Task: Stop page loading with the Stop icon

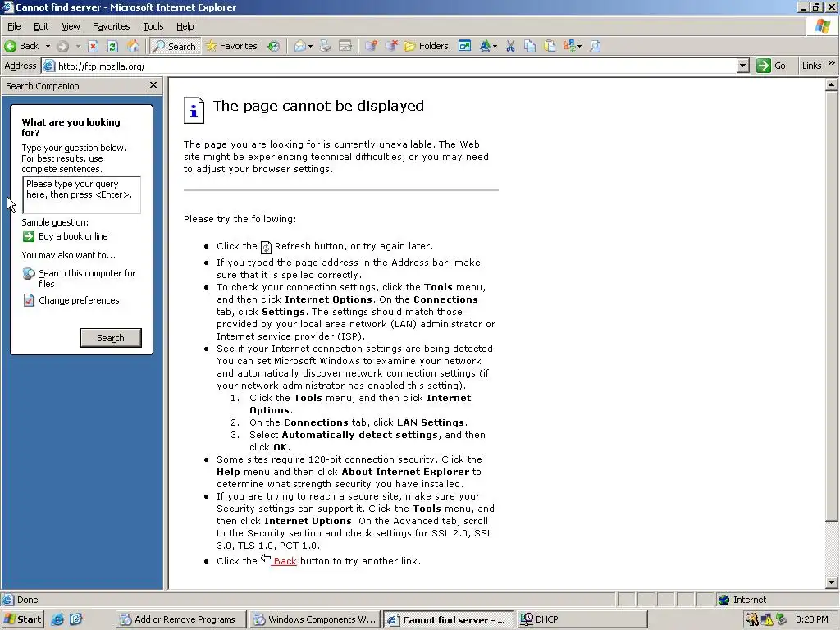Action: [x=94, y=47]
